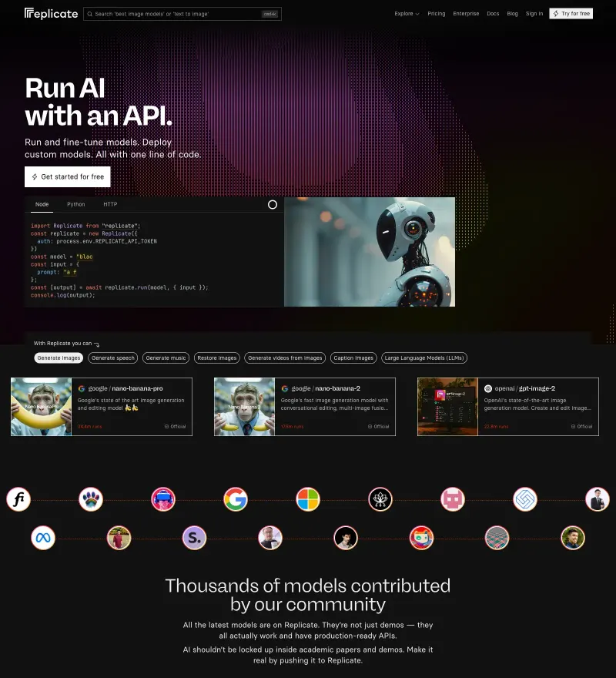
Task: Open the Enterprise page
Action: [x=466, y=14]
